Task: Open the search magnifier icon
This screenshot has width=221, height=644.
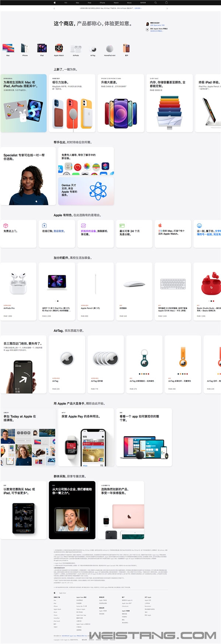Action: [155, 3]
